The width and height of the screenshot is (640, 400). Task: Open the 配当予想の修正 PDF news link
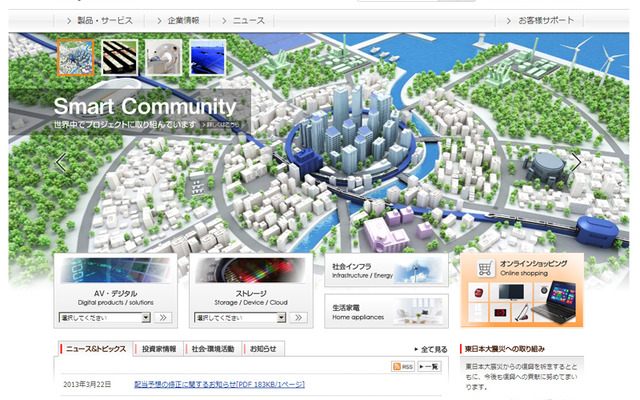[217, 384]
